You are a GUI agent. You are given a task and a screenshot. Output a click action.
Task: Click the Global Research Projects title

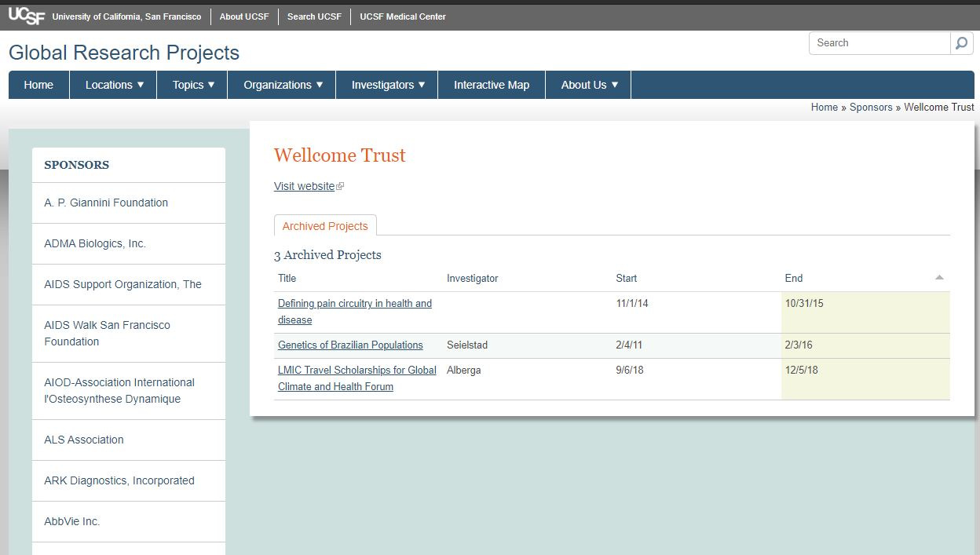(124, 53)
